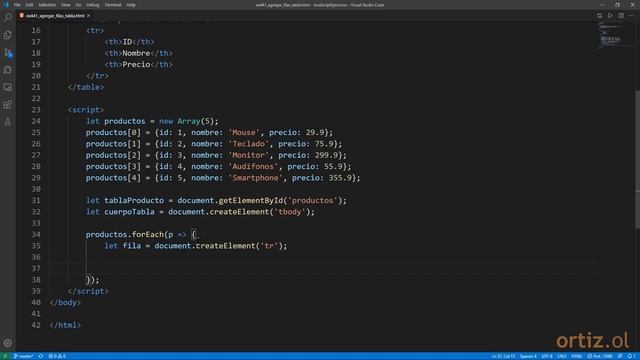Change indentation via Spaces: 4

tap(528, 356)
